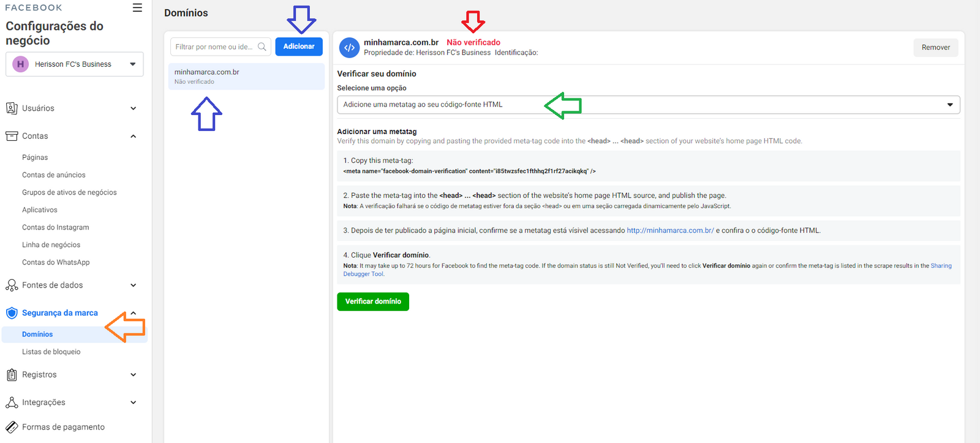Image resolution: width=980 pixels, height=443 pixels.
Task: Go to Listas de bloqueio
Action: point(51,352)
